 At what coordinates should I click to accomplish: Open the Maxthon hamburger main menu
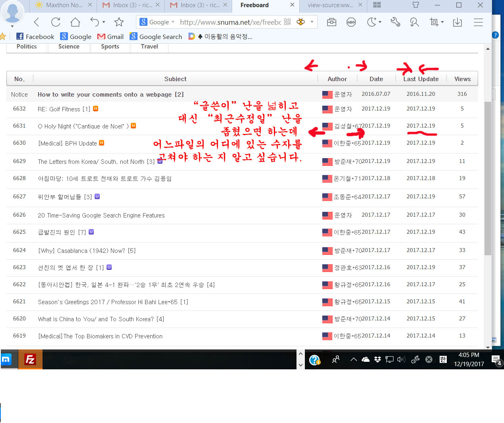478,22
